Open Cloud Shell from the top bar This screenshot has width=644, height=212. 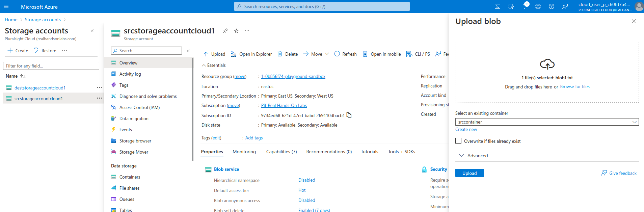coord(498,6)
